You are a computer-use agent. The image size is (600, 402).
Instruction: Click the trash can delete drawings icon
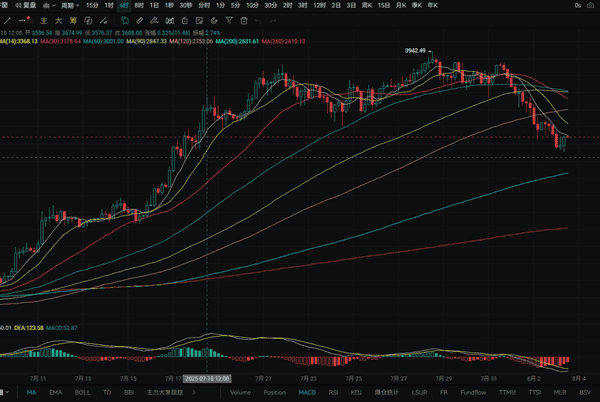click(244, 21)
